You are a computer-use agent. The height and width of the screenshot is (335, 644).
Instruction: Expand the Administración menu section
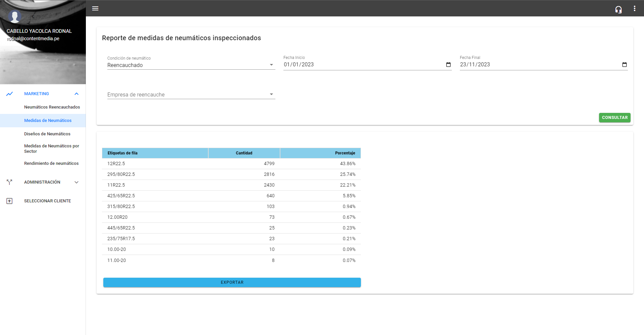(76, 182)
